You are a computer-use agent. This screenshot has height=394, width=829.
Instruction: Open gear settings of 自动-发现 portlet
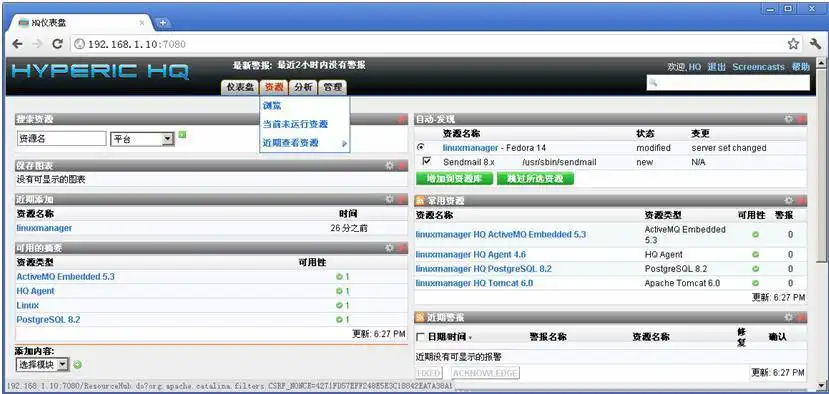click(x=789, y=119)
